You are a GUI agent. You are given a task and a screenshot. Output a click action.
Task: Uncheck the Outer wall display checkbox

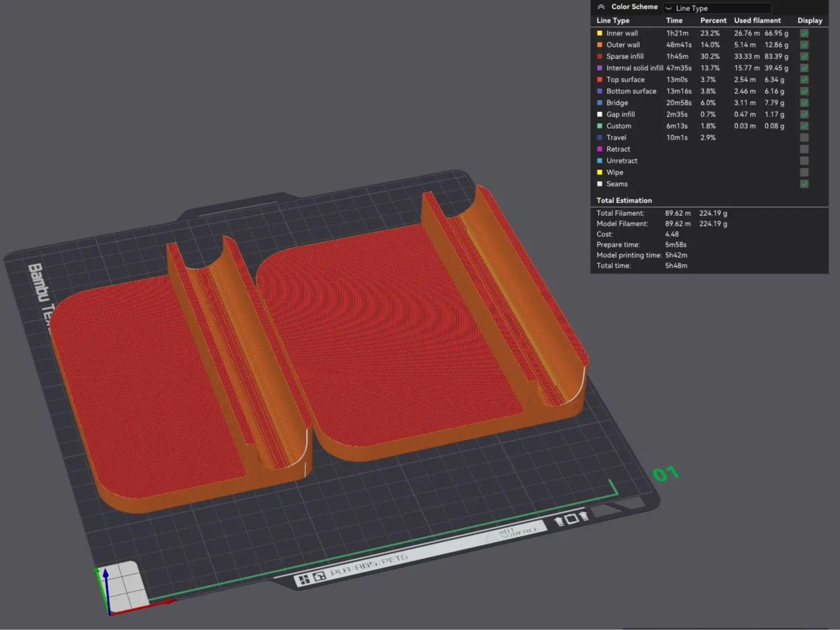[804, 45]
